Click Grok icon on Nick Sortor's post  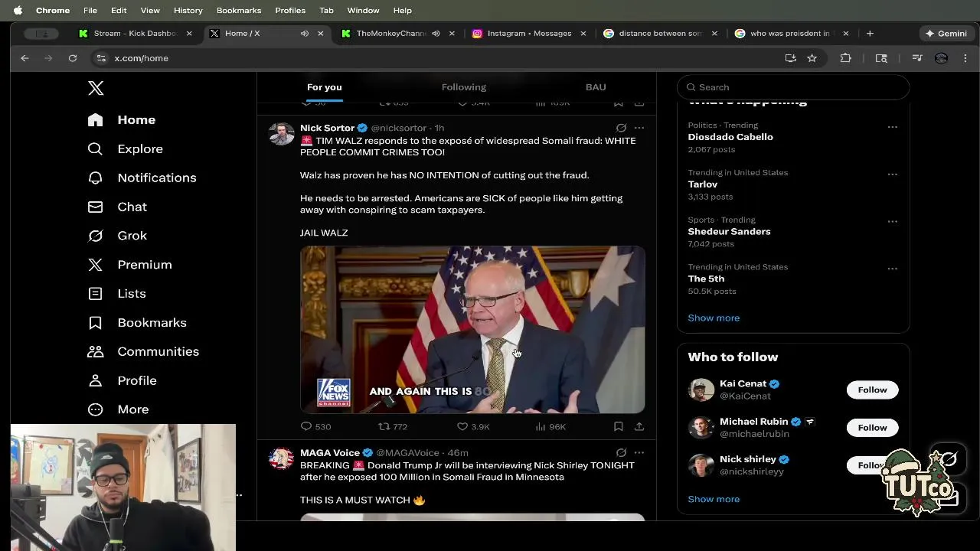click(621, 128)
